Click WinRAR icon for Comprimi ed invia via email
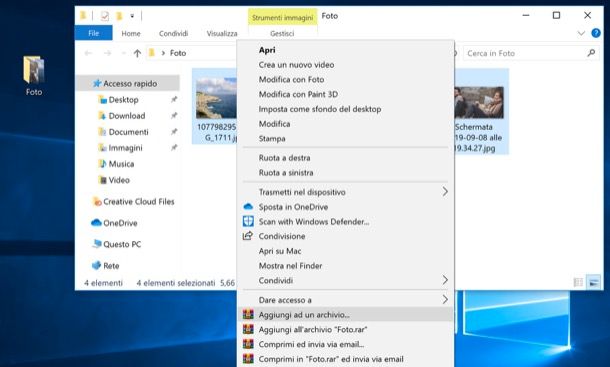The height and width of the screenshot is (367, 610). (248, 344)
